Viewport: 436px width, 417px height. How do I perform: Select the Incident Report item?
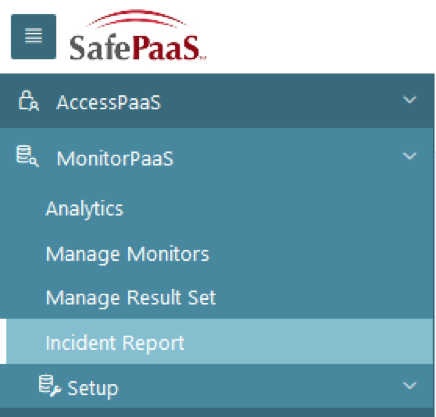[217, 342]
